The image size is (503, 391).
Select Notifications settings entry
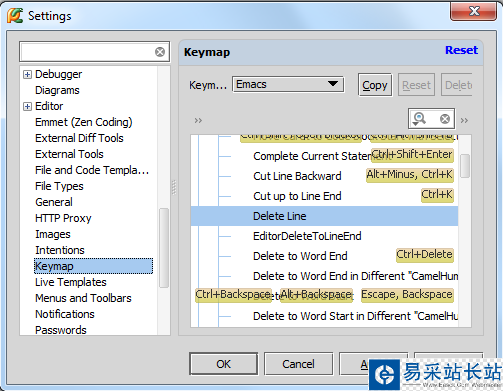[x=65, y=314]
